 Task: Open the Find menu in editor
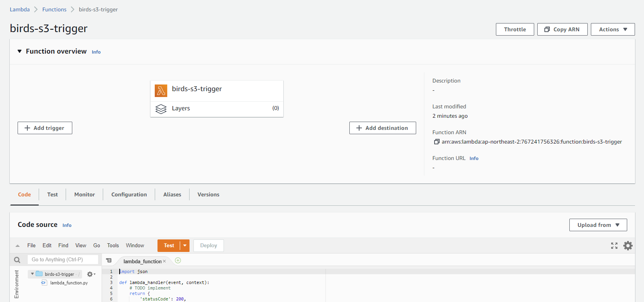coord(63,246)
